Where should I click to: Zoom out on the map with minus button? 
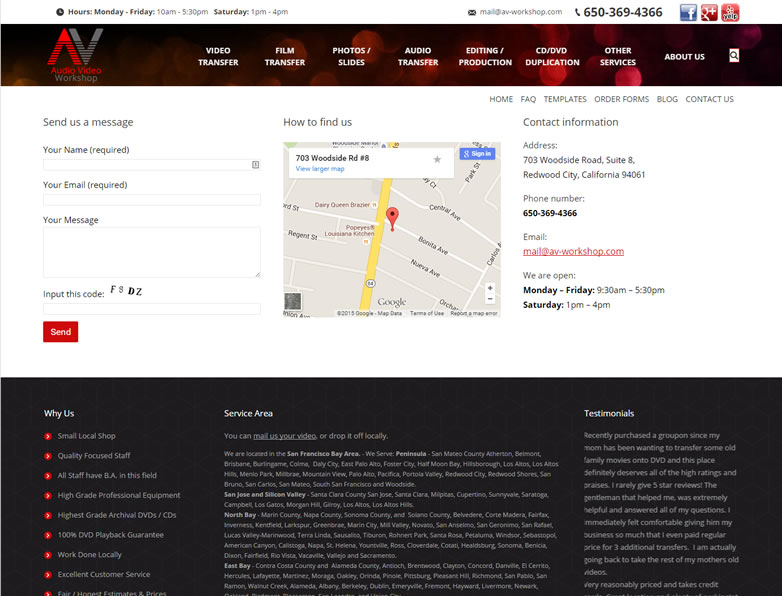pyautogui.click(x=489, y=300)
